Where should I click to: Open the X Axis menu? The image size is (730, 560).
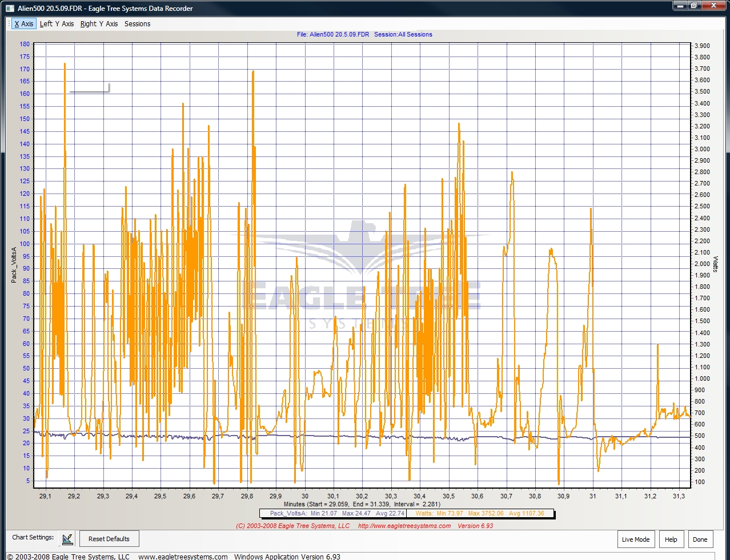click(x=24, y=23)
